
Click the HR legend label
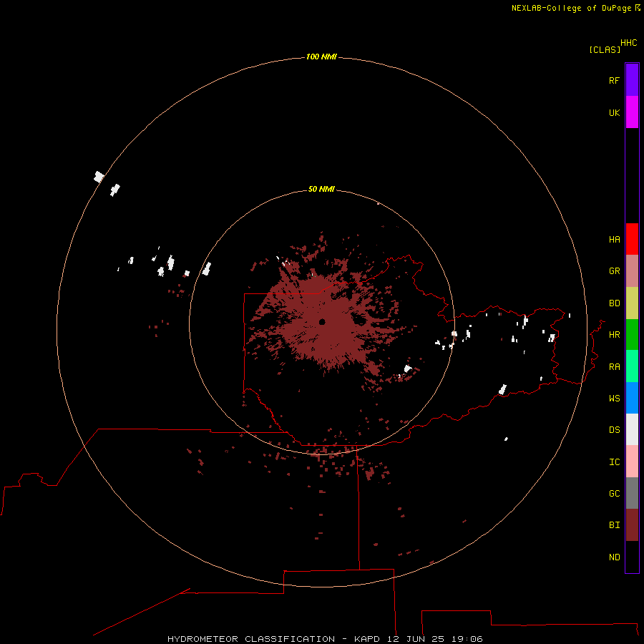[614, 335]
